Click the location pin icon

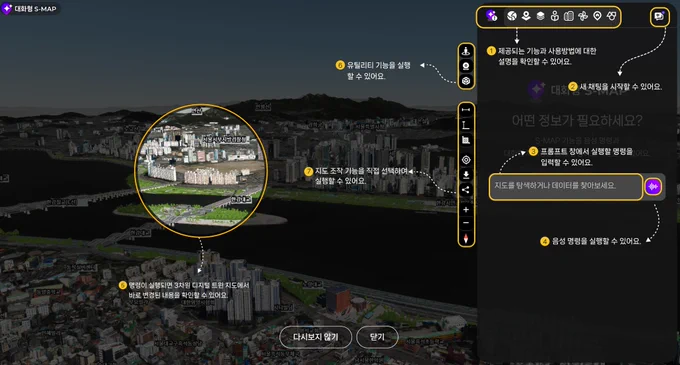(x=597, y=16)
